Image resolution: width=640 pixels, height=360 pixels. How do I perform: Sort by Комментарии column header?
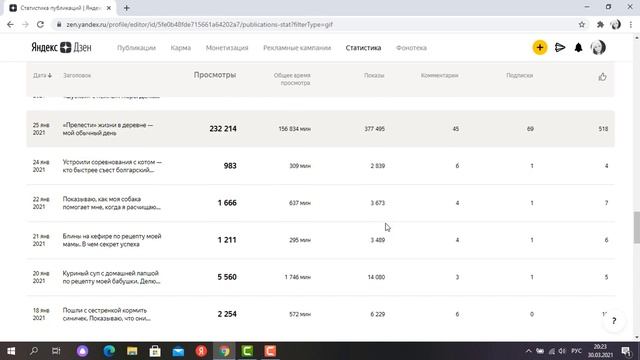440,76
